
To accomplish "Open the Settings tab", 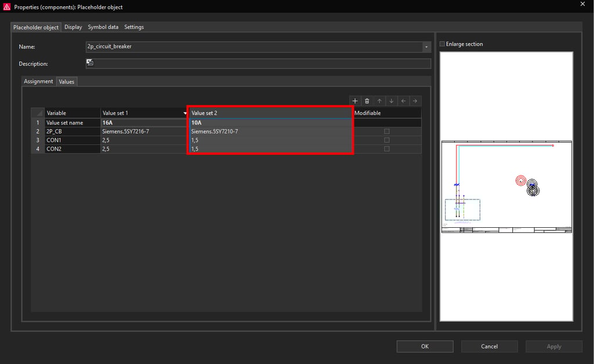I will click(x=134, y=27).
